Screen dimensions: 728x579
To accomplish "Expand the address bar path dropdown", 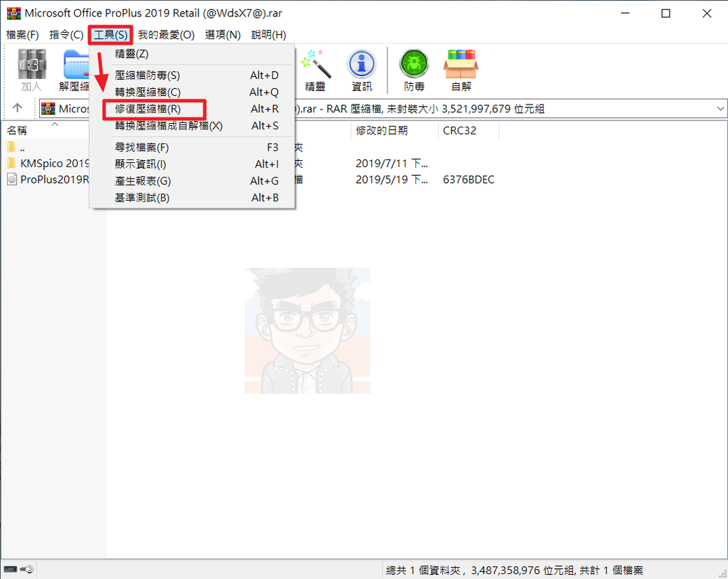I will (720, 109).
